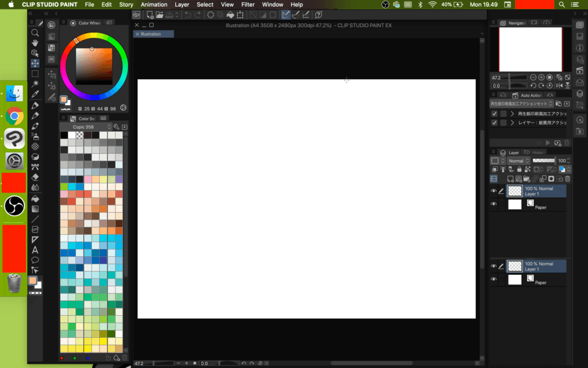Delete layer using trash icon in Layer panel

click(x=567, y=179)
